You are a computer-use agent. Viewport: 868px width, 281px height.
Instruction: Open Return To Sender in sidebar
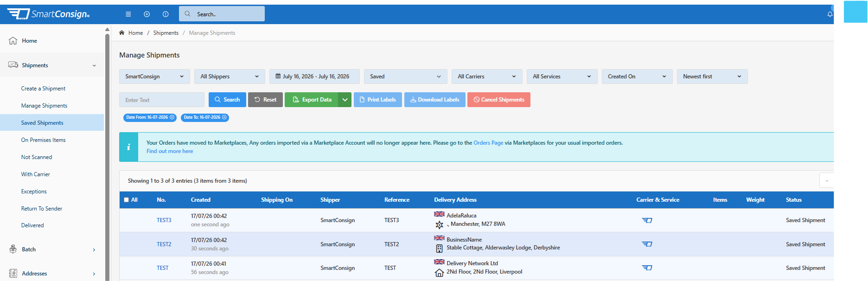pos(42,209)
